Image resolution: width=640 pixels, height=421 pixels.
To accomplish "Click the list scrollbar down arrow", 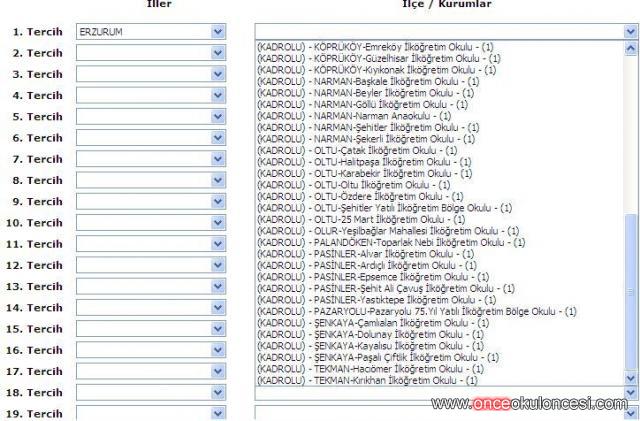I will (x=631, y=379).
